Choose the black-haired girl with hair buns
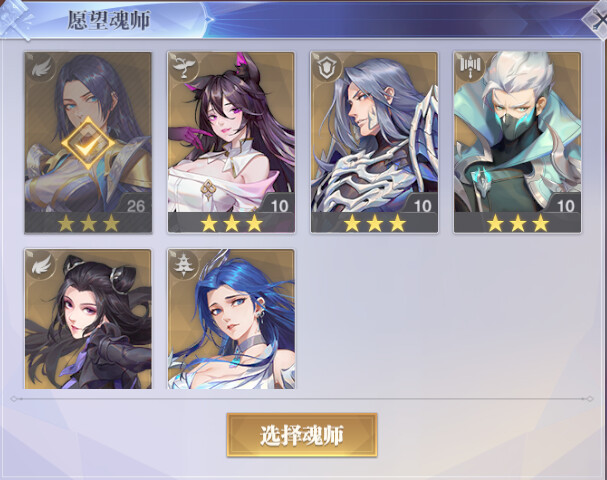 [x=88, y=319]
